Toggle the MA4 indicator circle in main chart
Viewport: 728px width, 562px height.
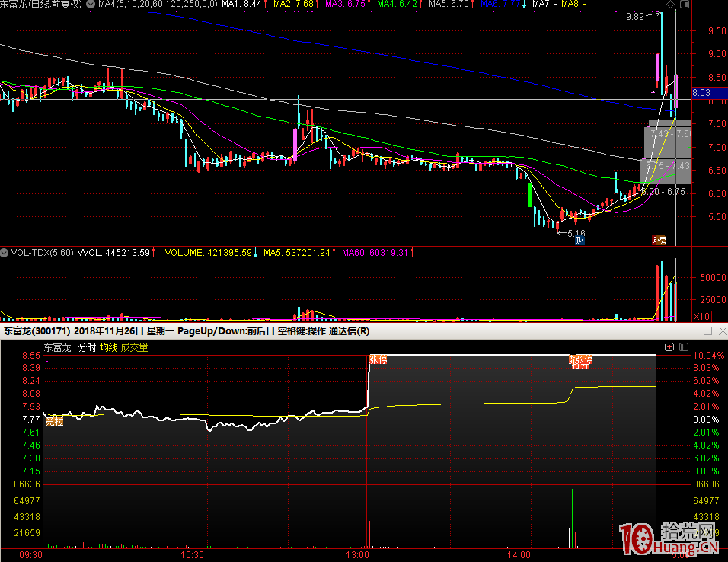tap(92, 5)
